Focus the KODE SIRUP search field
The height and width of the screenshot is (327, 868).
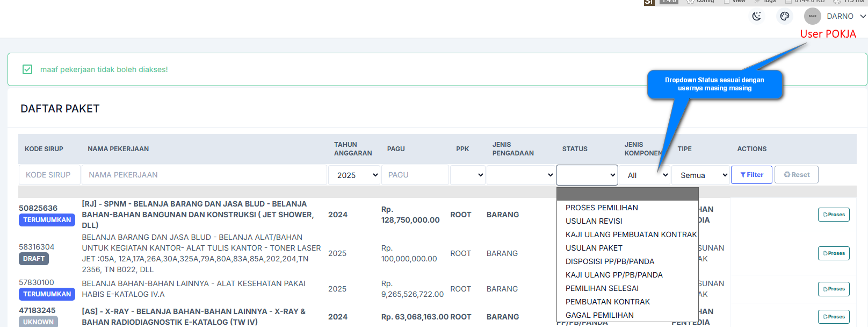click(x=49, y=175)
